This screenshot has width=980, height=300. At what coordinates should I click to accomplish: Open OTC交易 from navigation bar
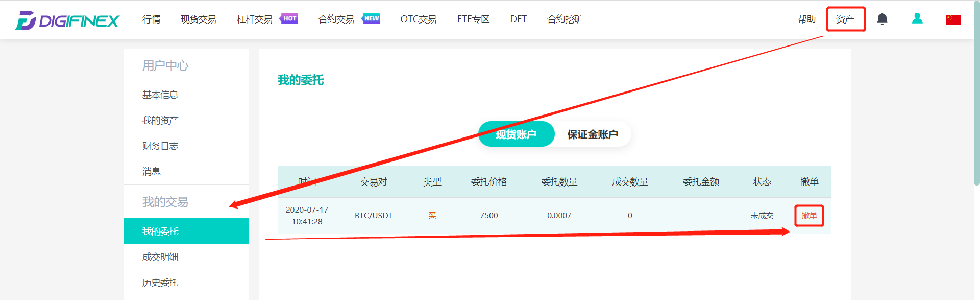point(419,19)
